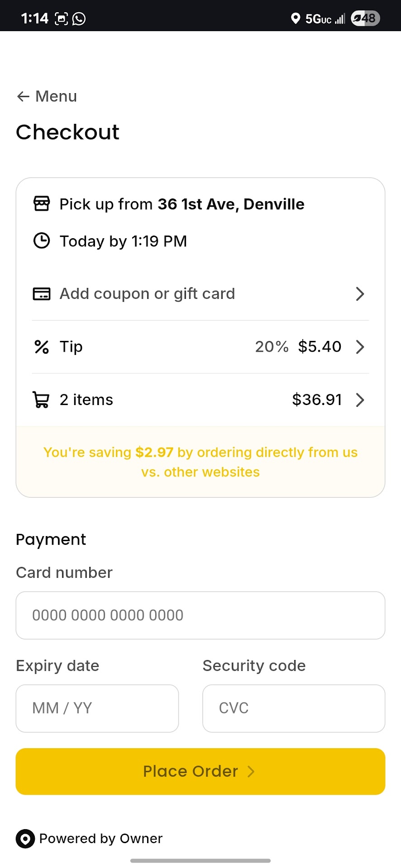Go back to Menu
Screen dimensions: 401x868
[x=56, y=96]
